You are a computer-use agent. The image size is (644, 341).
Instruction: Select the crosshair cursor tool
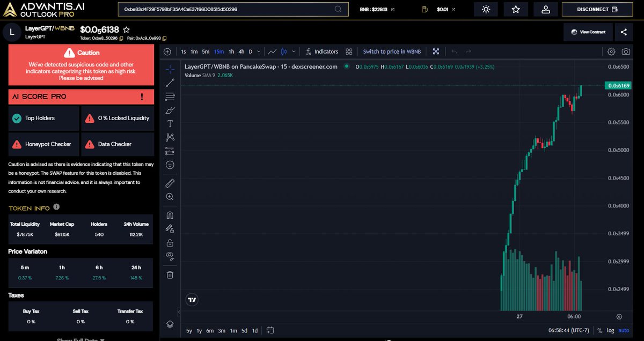(170, 69)
